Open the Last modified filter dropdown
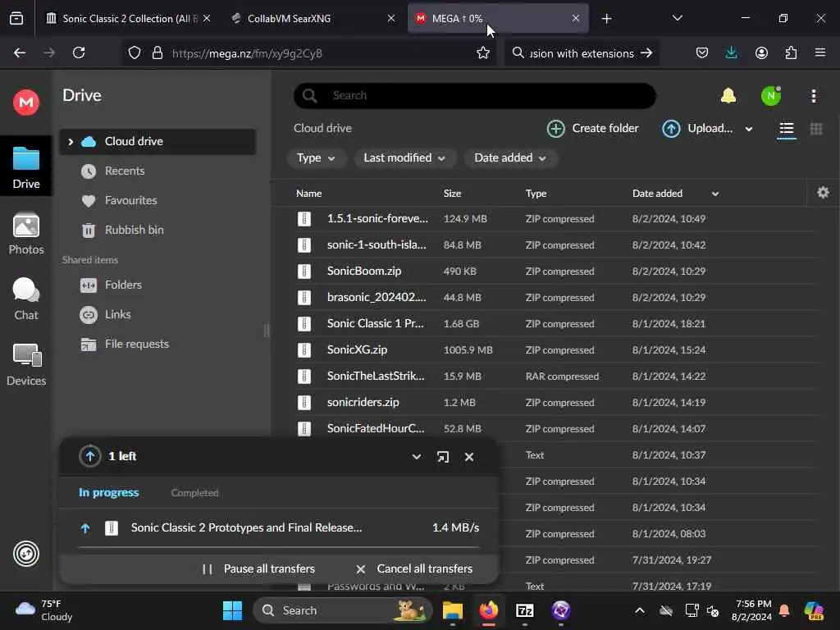Screen dimensions: 840x630 coord(404,158)
